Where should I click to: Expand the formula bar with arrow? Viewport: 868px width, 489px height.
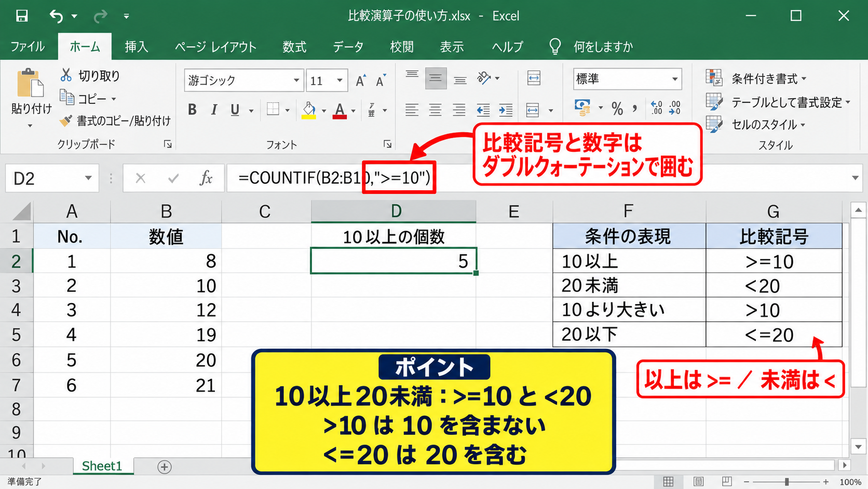click(855, 178)
